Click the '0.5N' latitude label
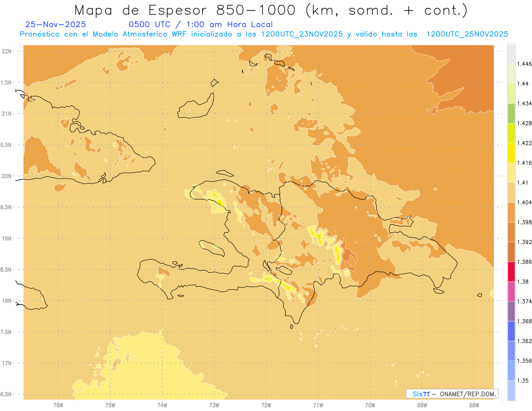This screenshot has height=411, width=532. (7, 145)
